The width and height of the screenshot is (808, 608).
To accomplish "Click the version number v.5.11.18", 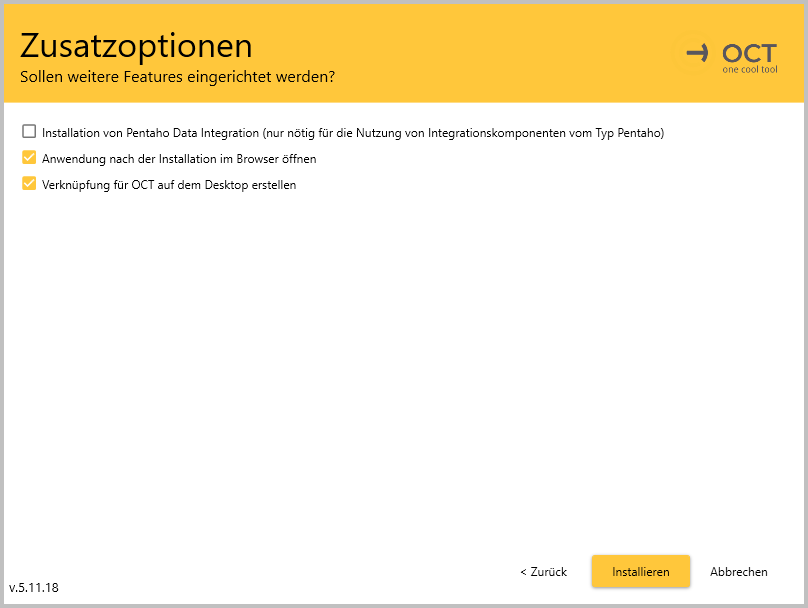I will point(34,587).
